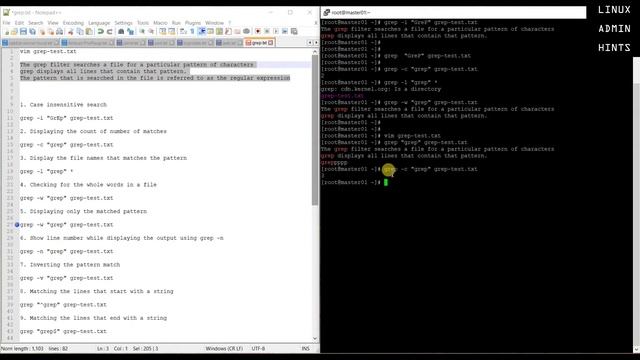Print the document using the Print icon
This screenshot has height=360, width=640.
60,31
